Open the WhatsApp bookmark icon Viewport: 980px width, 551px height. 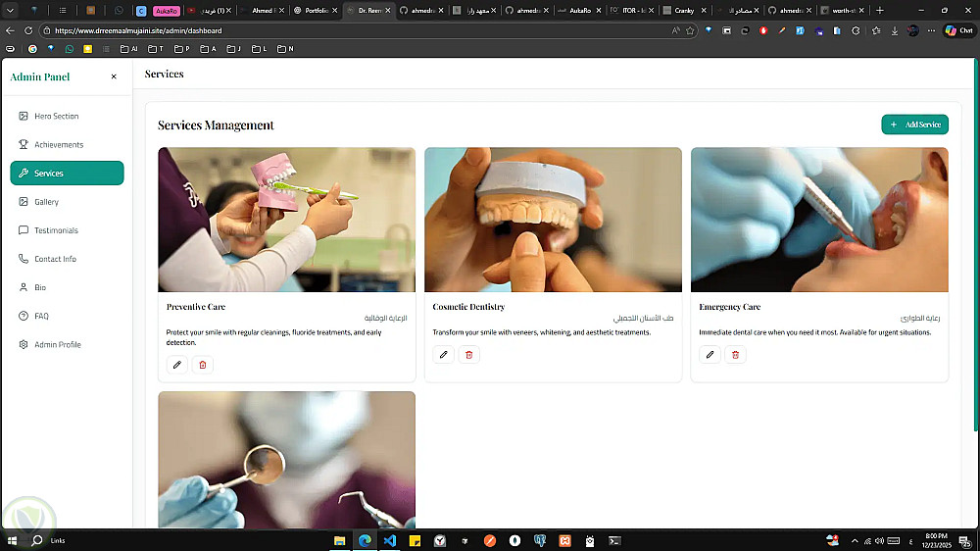coord(70,49)
